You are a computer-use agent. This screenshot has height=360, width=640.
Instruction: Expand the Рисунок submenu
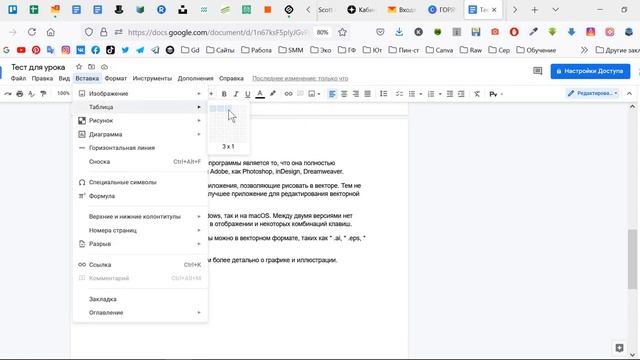pyautogui.click(x=140, y=120)
